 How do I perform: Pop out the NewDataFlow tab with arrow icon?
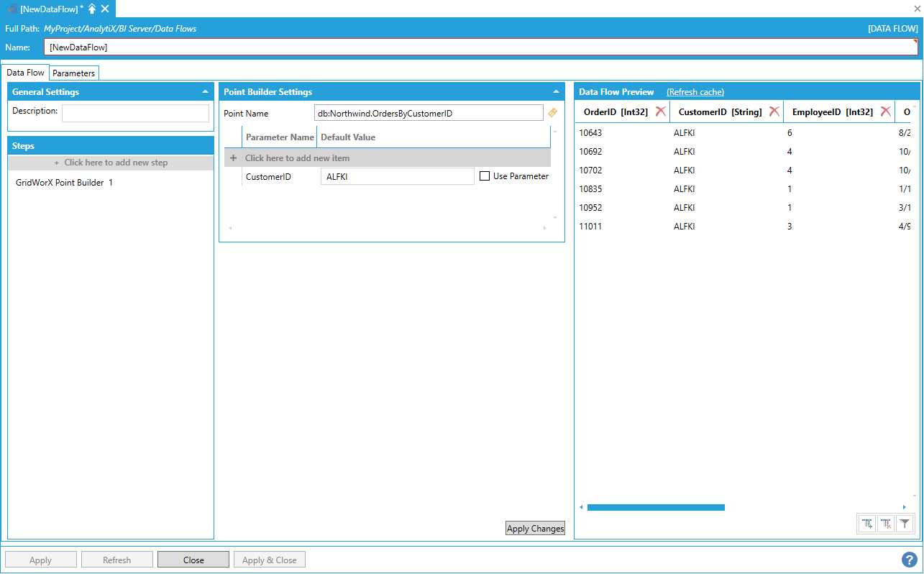pos(92,9)
